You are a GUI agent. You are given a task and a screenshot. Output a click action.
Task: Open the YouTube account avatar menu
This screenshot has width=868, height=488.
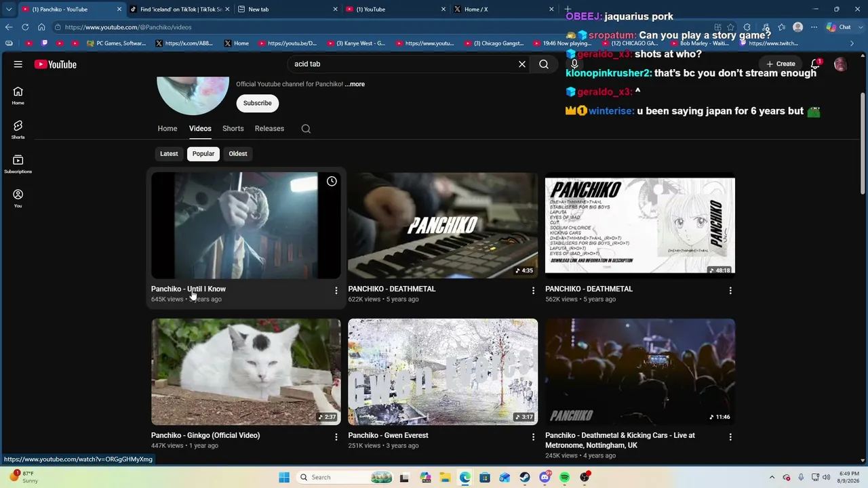[840, 64]
